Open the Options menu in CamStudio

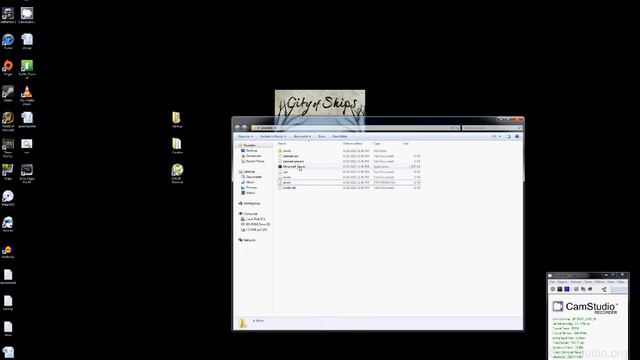point(576,282)
